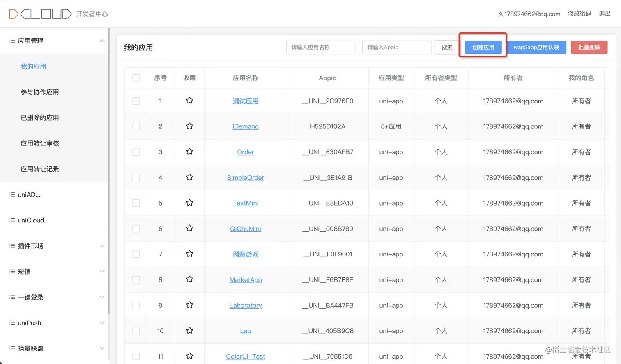The width and height of the screenshot is (621, 364).
Task: Click the account email 178974662@qq.com in header
Action: (532, 14)
